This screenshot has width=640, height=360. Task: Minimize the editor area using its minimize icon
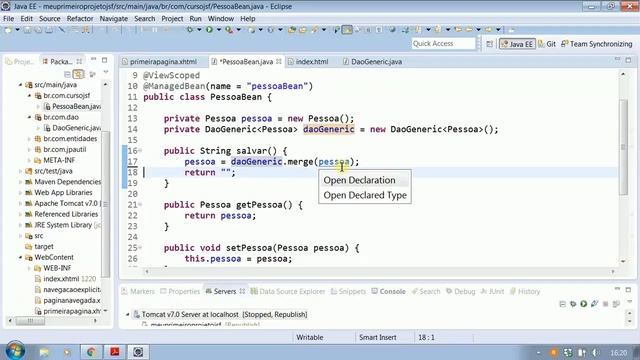pyautogui.click(x=617, y=60)
